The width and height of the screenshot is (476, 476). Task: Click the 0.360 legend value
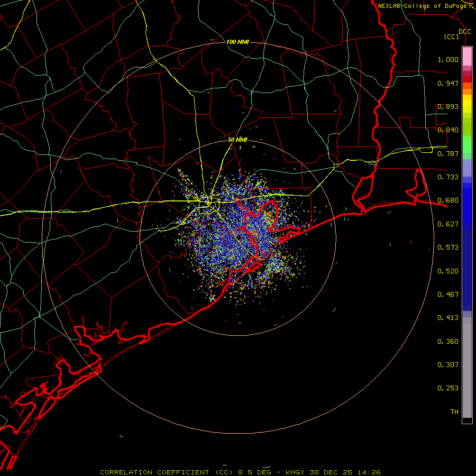point(448,342)
